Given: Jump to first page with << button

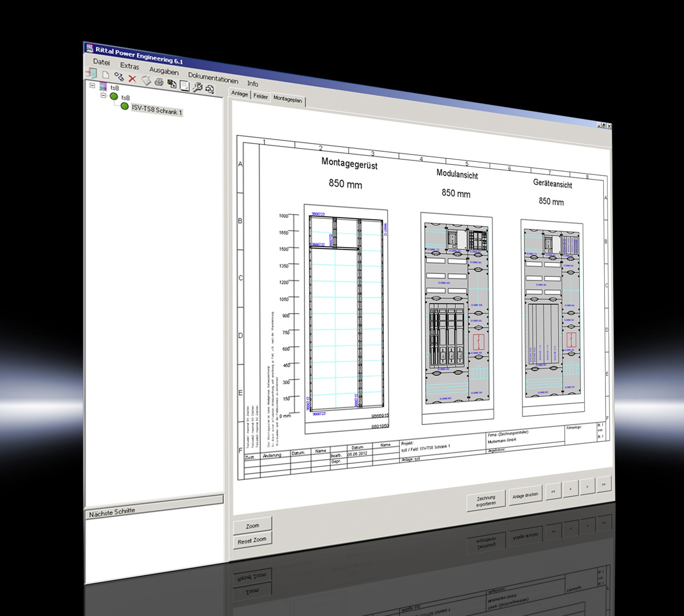Looking at the screenshot, I should pyautogui.click(x=553, y=491).
